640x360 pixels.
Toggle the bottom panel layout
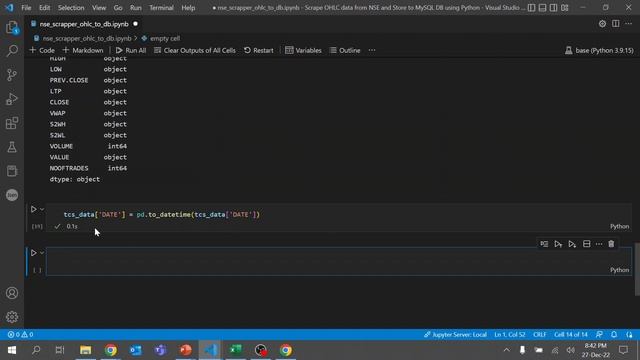click(x=542, y=8)
